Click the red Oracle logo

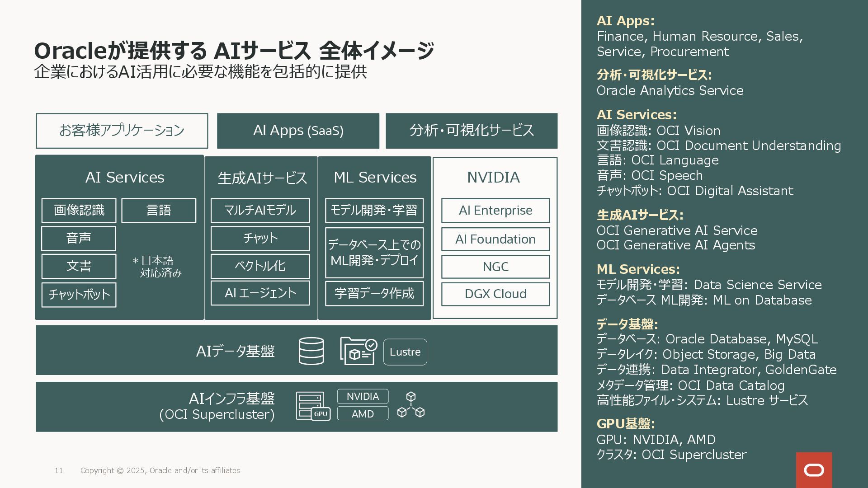(814, 470)
